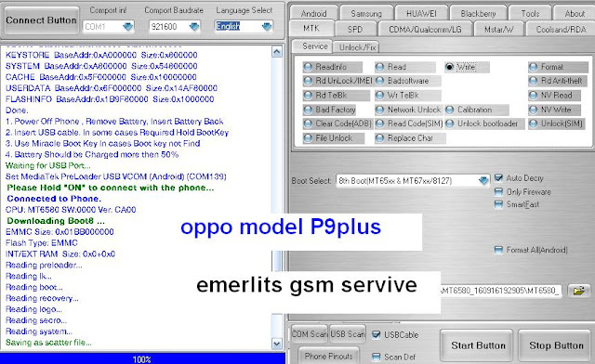Switch to Mstar/W tab

coord(498,29)
